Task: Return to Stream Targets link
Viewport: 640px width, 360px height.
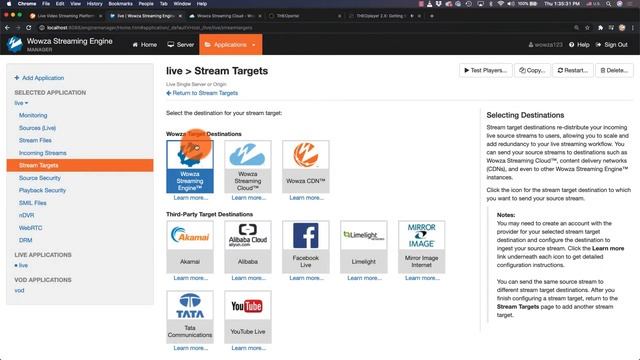Action: (202, 93)
